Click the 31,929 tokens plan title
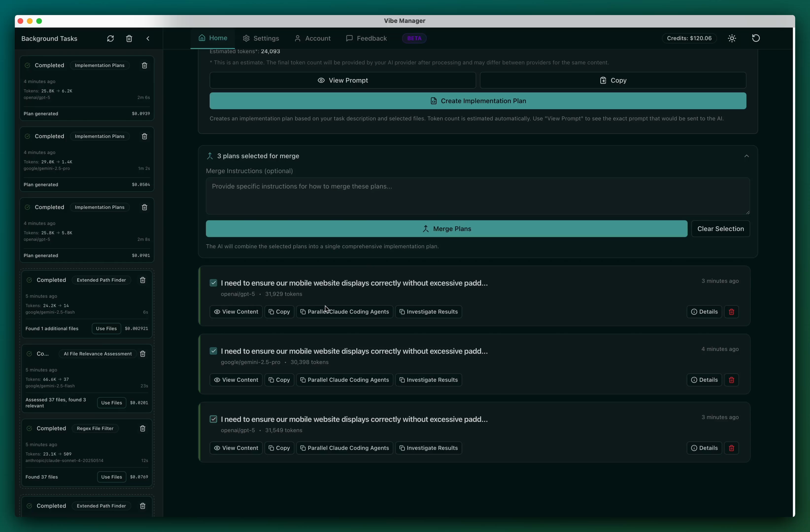This screenshot has height=532, width=810. pyautogui.click(x=354, y=283)
